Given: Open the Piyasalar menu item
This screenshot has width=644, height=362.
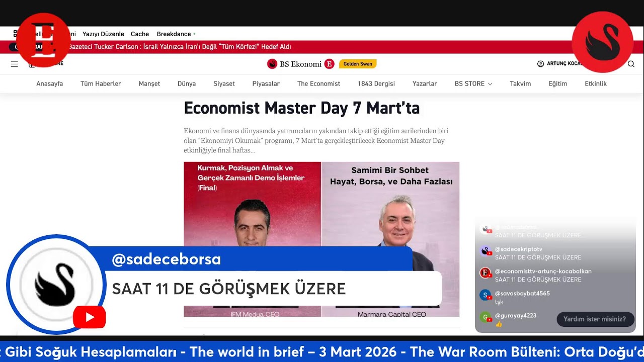Looking at the screenshot, I should tap(266, 84).
